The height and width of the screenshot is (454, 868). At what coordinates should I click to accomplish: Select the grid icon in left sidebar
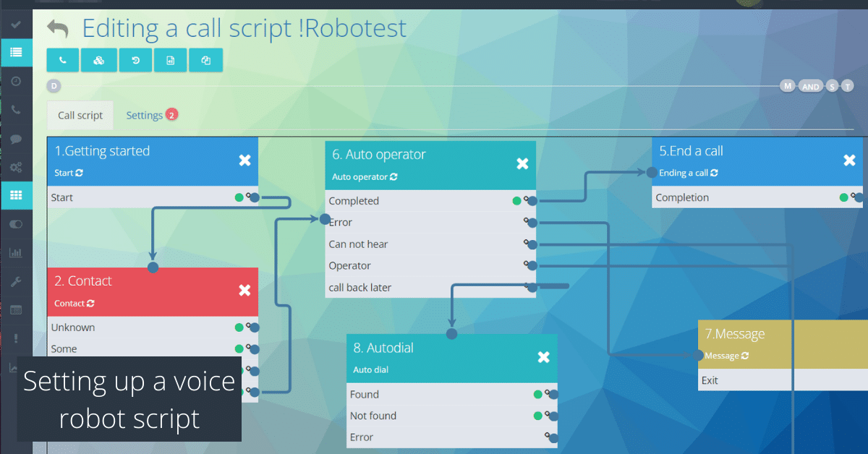click(x=16, y=195)
